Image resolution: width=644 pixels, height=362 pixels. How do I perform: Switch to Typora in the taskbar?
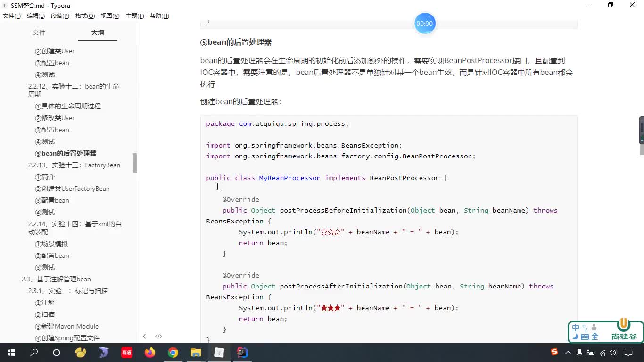tap(219, 353)
